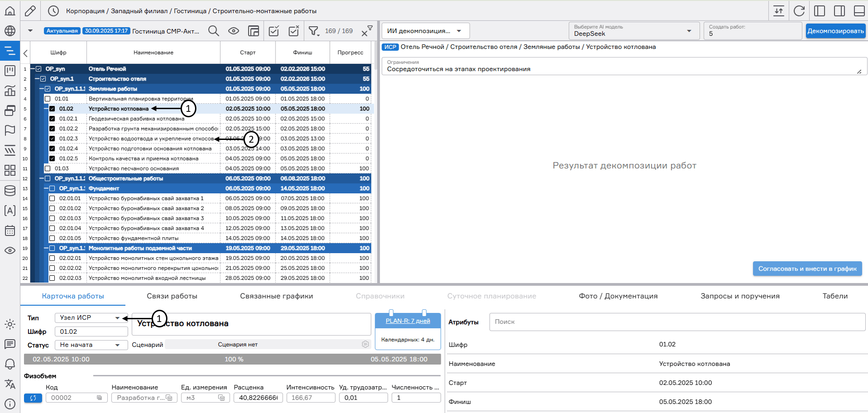Open the AI model dropdown showing DeepSeek
The image size is (868, 413).
click(633, 31)
